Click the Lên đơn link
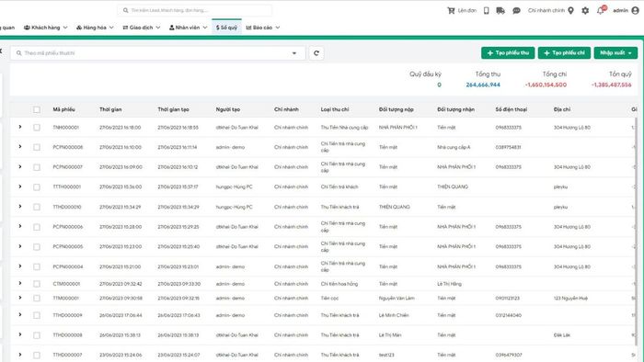 (467, 11)
